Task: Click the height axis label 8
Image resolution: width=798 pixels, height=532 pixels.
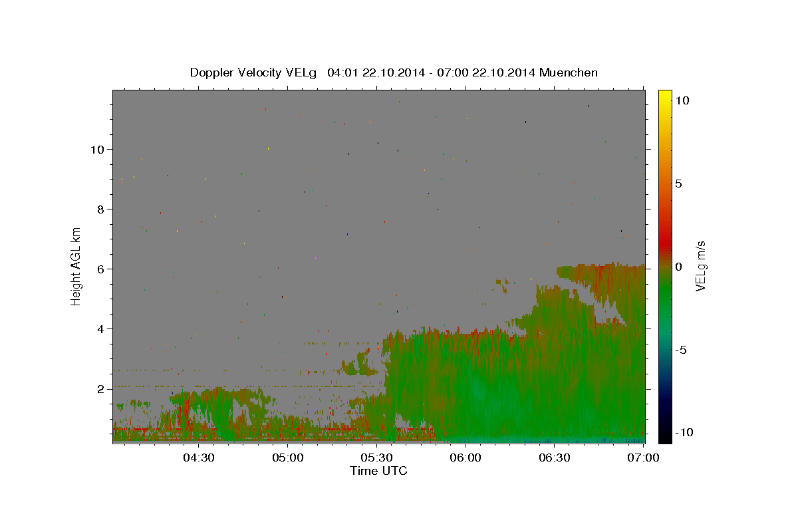Action: (100, 209)
